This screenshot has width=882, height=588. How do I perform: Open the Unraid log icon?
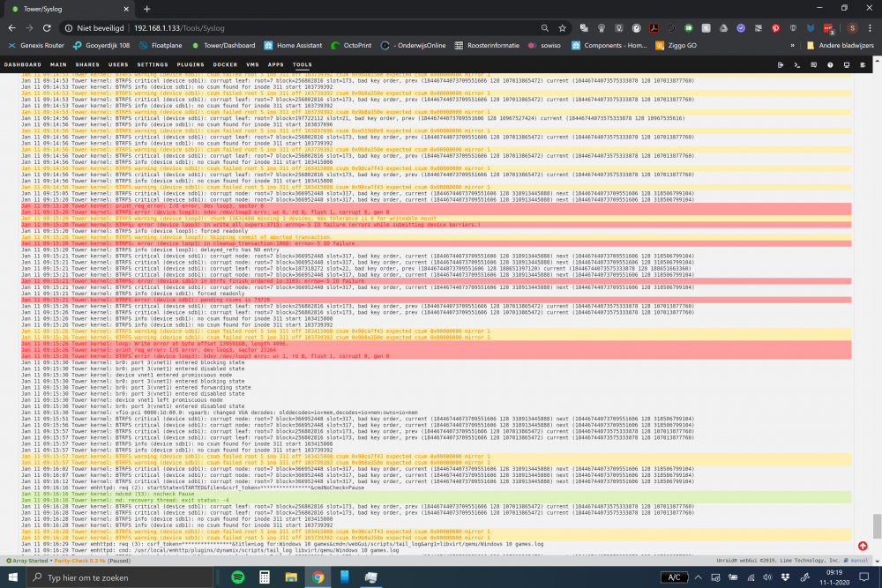coord(863,65)
